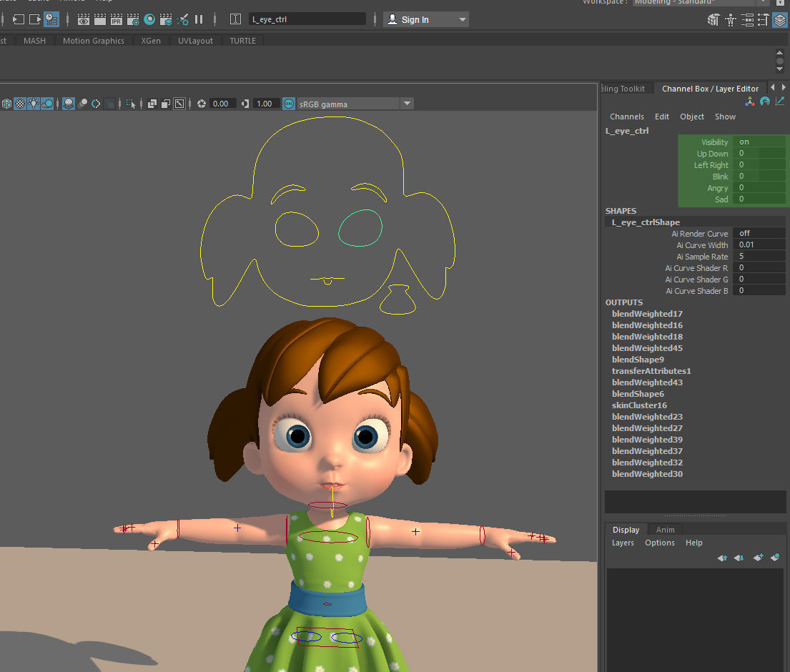Toggle textured display in viewport
The height and width of the screenshot is (672, 790).
[x=19, y=104]
